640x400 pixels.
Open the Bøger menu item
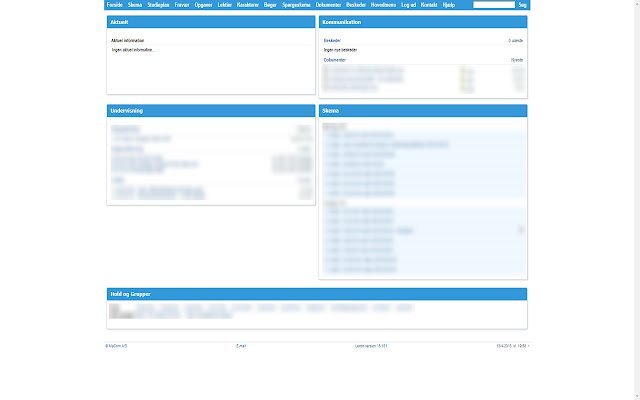point(270,5)
